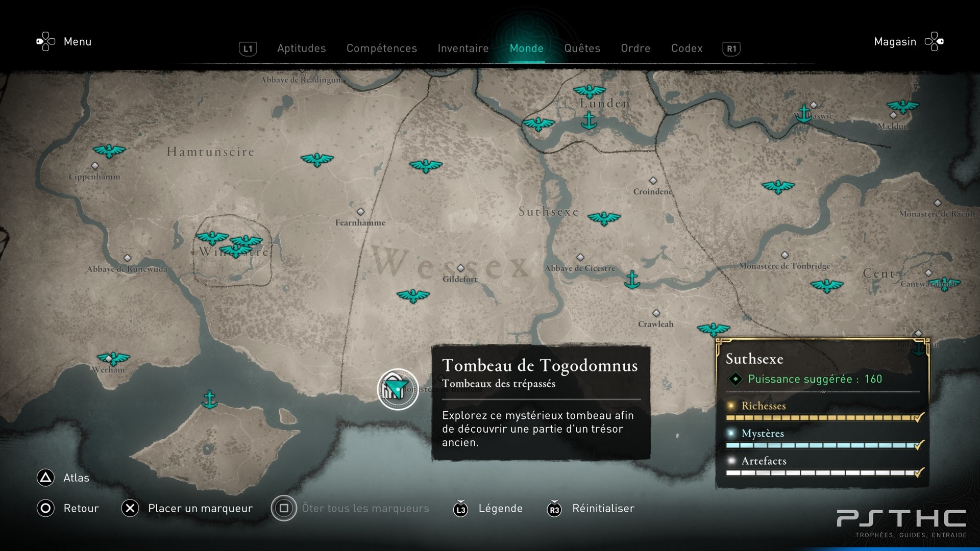Image resolution: width=980 pixels, height=551 pixels.
Task: Click the Abbaye de Runcwuda location diamond
Action: (127, 258)
